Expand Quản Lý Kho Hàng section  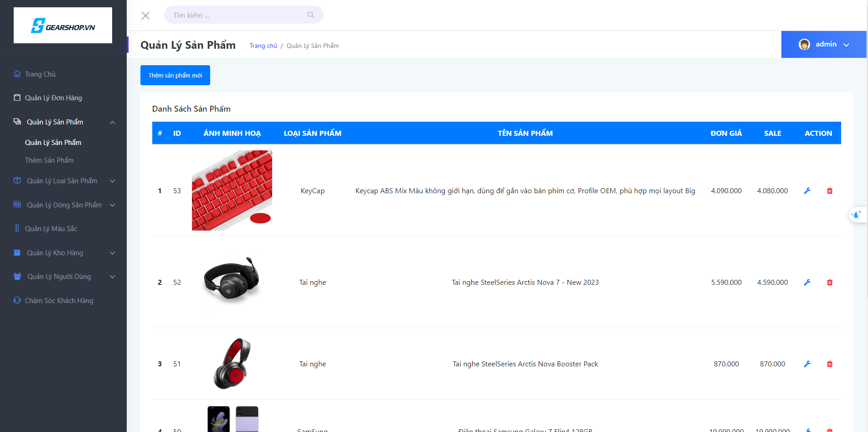[x=113, y=253]
